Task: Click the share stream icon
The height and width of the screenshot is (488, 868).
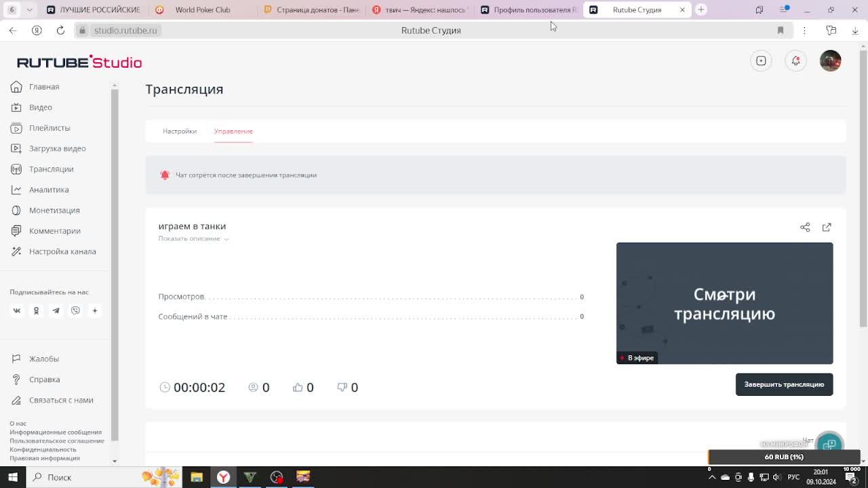Action: 805,227
